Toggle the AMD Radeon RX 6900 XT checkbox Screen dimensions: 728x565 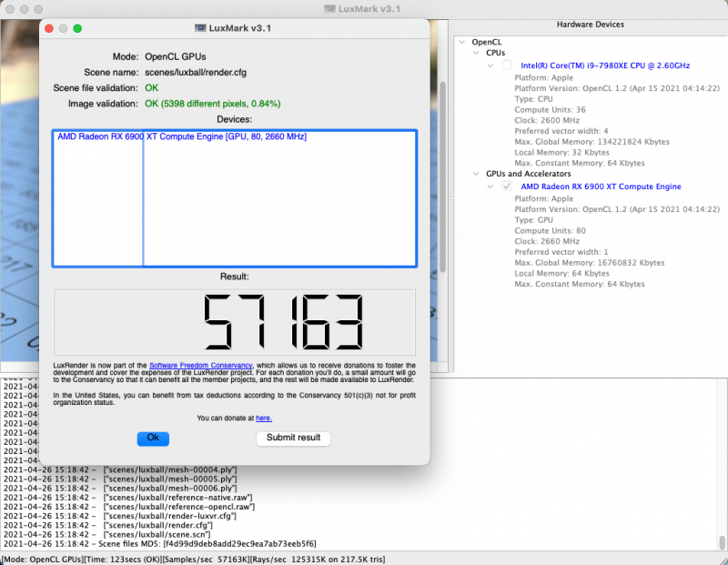[x=507, y=187]
